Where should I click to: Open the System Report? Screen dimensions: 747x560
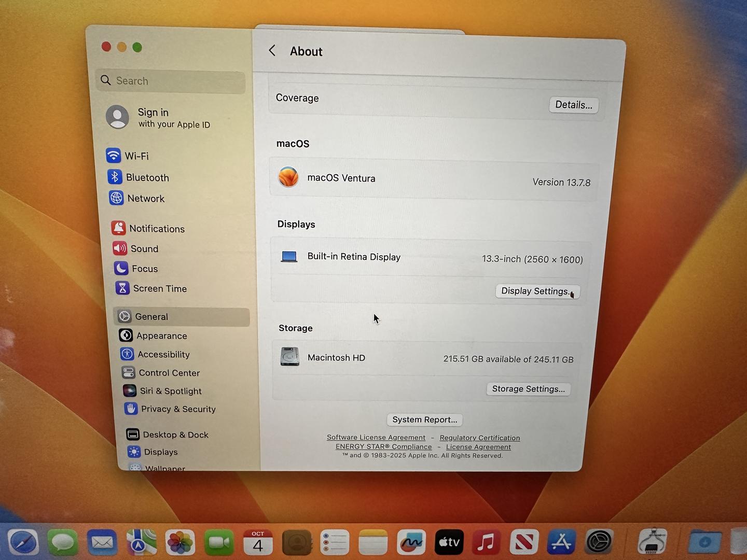tap(424, 419)
